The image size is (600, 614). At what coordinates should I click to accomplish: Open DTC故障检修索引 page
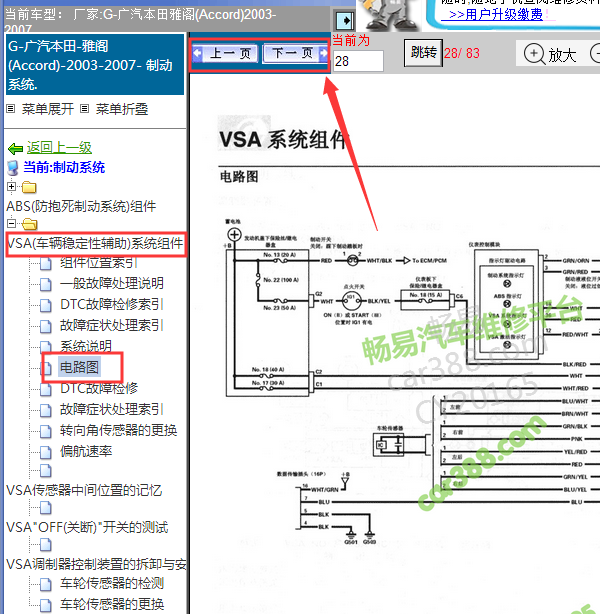click(x=112, y=305)
